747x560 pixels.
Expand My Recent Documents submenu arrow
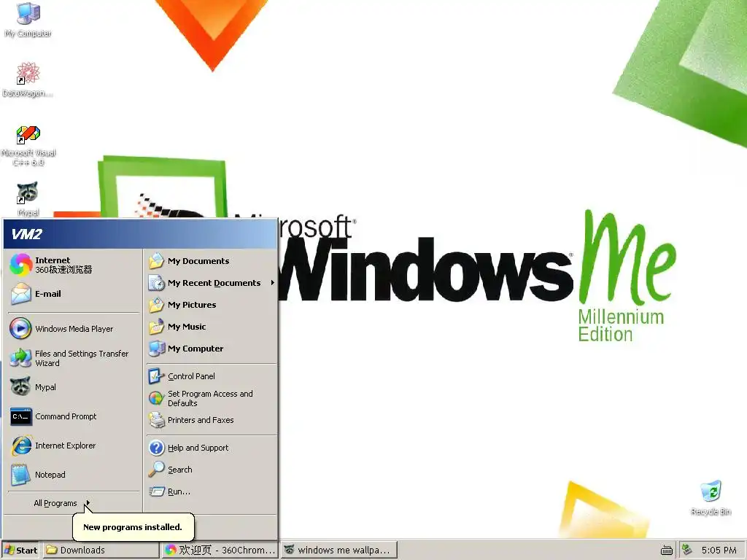273,283
